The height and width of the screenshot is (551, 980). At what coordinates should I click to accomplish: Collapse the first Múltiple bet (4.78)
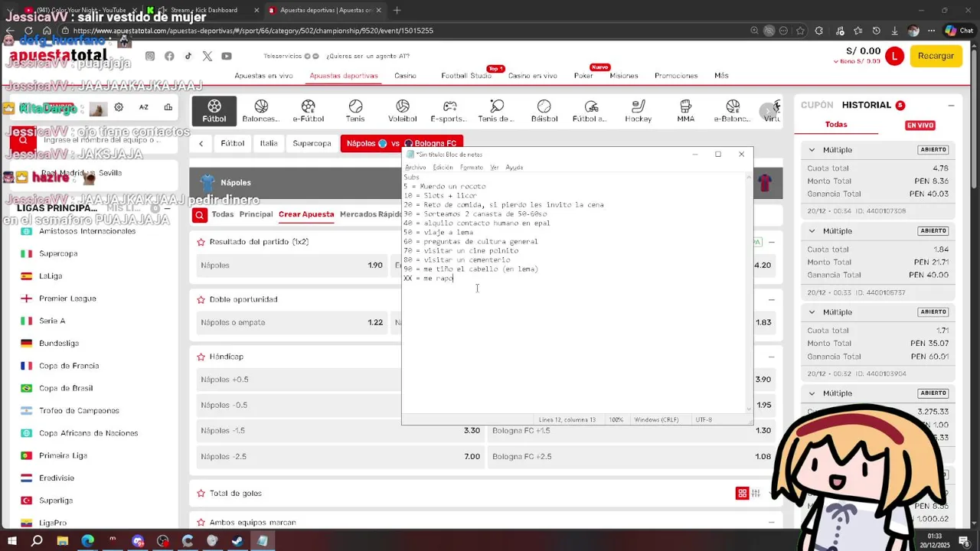pyautogui.click(x=812, y=150)
